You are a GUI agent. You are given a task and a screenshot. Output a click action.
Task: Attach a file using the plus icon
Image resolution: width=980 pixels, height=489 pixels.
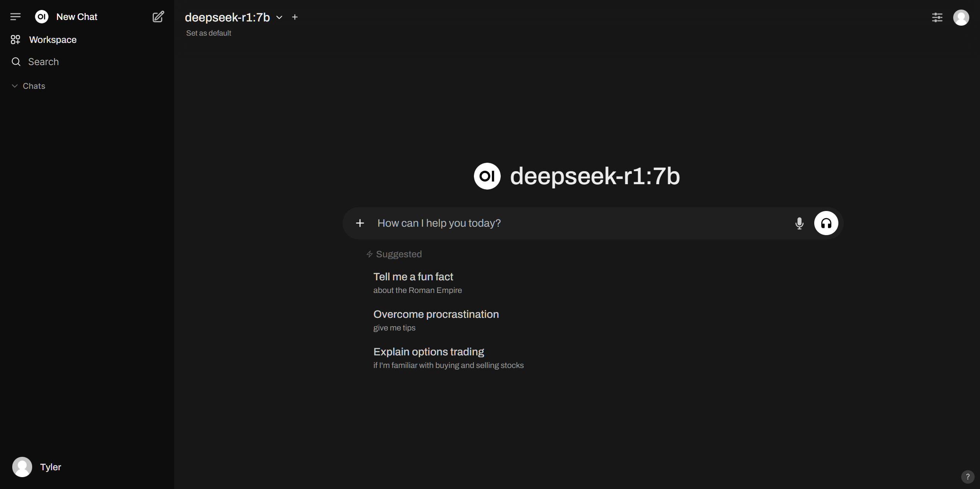click(360, 223)
